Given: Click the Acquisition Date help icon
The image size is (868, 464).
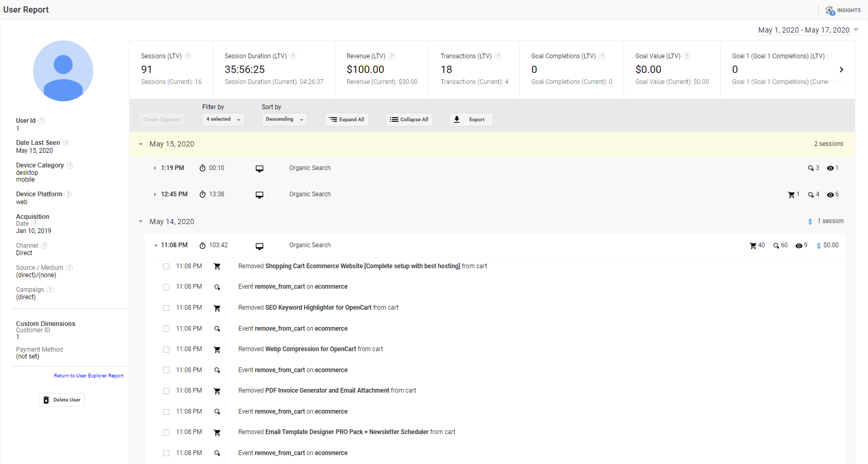Looking at the screenshot, I should coord(35,224).
